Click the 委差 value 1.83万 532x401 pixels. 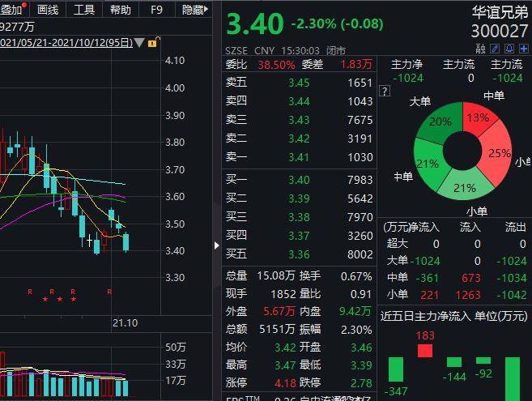(356, 64)
